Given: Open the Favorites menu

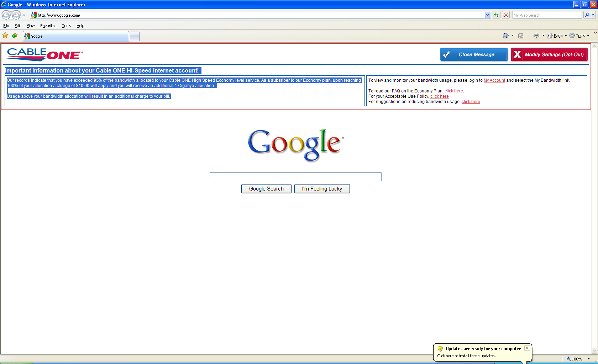Looking at the screenshot, I should 48,26.
